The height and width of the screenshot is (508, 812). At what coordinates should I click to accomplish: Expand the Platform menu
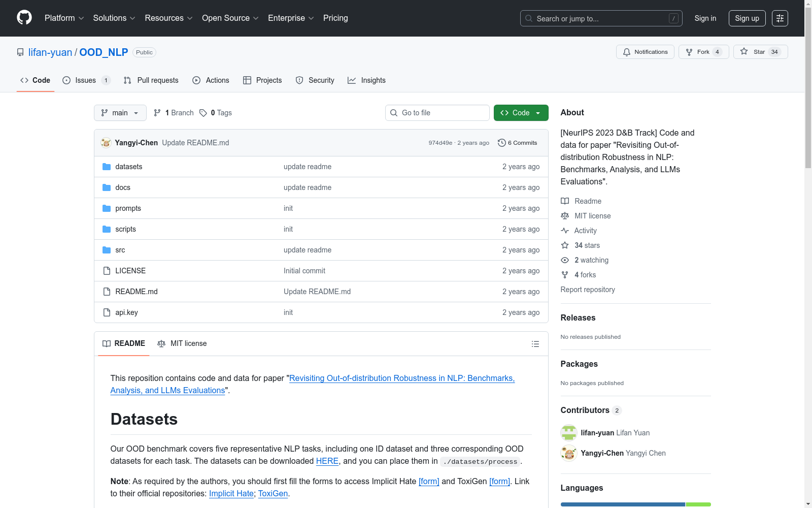(x=64, y=18)
